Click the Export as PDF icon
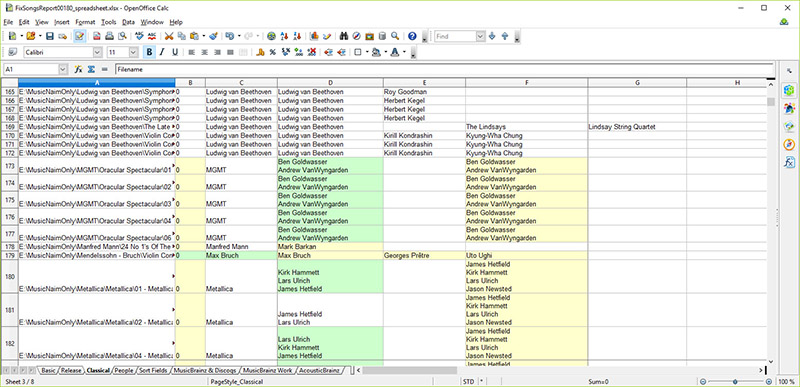This screenshot has width=800, height=387. (x=96, y=36)
